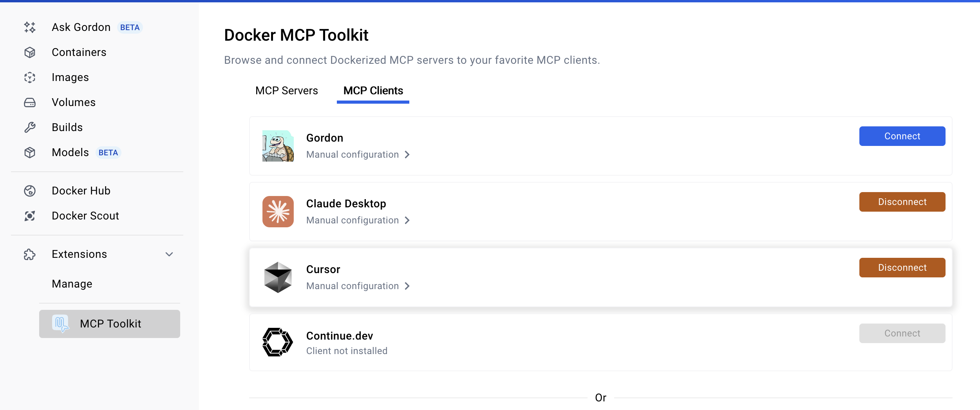Image resolution: width=980 pixels, height=410 pixels.
Task: Switch to the MCP Servers tab
Action: (x=286, y=90)
